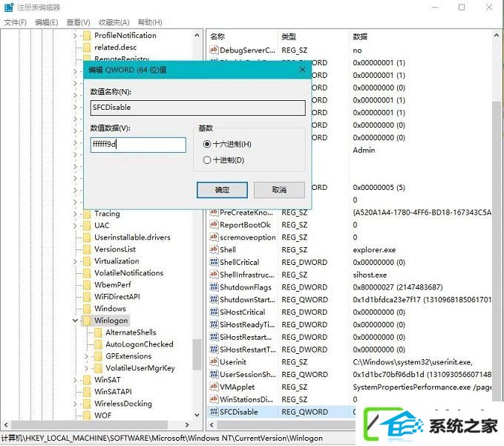Click the tree pane horizontal scrollbar thumb
This screenshot has height=446, width=504.
point(89,424)
